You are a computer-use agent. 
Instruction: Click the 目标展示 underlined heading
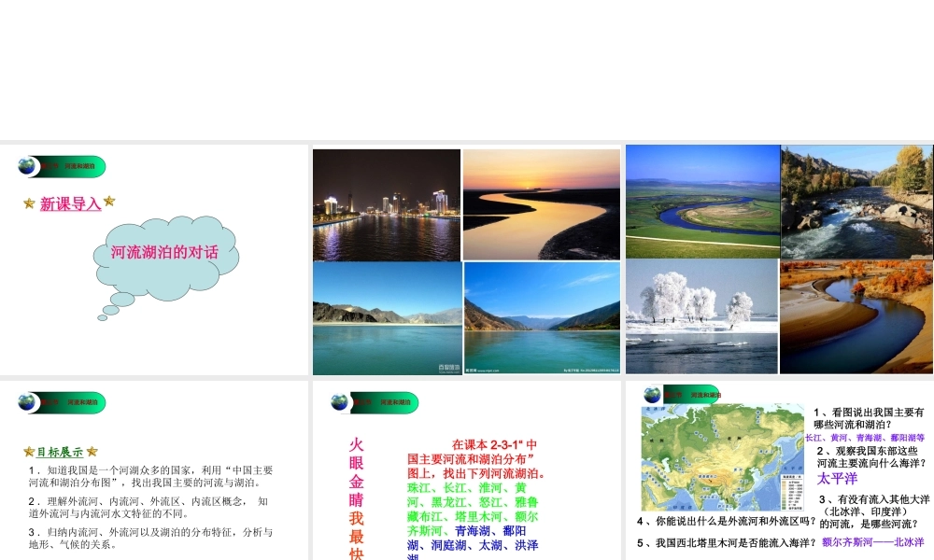60,453
